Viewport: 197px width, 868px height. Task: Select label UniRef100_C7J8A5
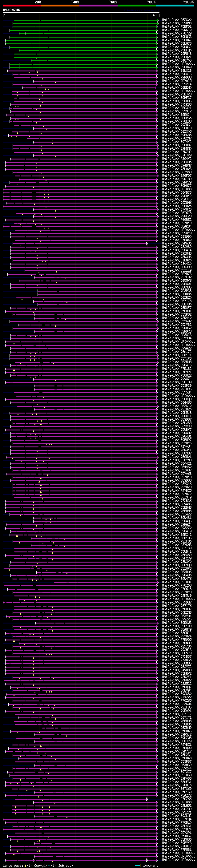(x=177, y=294)
